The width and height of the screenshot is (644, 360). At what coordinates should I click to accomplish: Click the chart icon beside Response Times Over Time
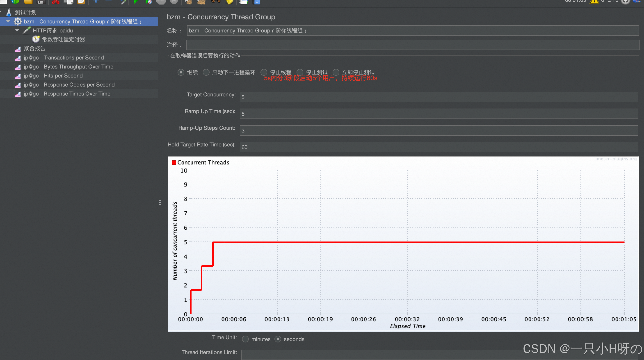click(x=18, y=94)
